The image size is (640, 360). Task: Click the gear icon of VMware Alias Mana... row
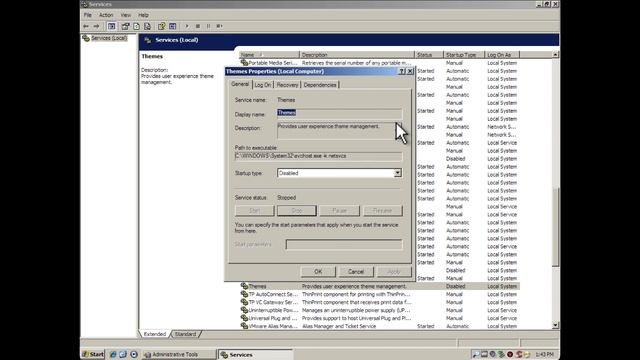244,326
